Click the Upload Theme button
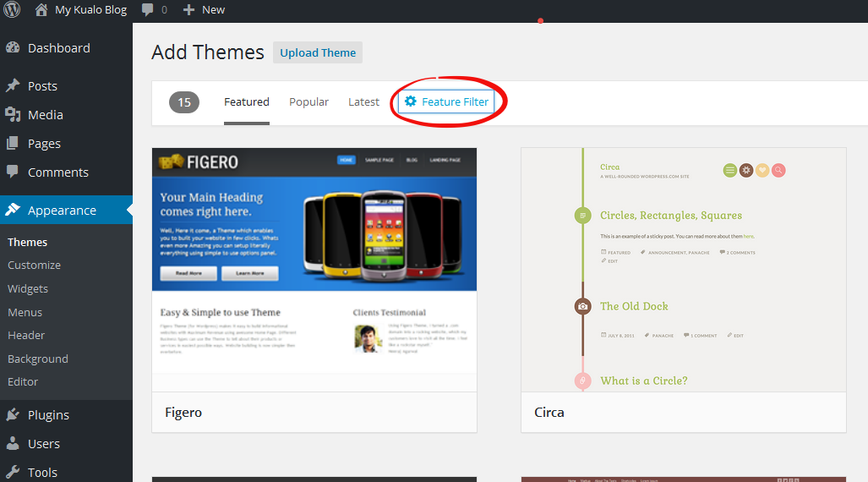Screen dimensions: 868x482 click(318, 52)
